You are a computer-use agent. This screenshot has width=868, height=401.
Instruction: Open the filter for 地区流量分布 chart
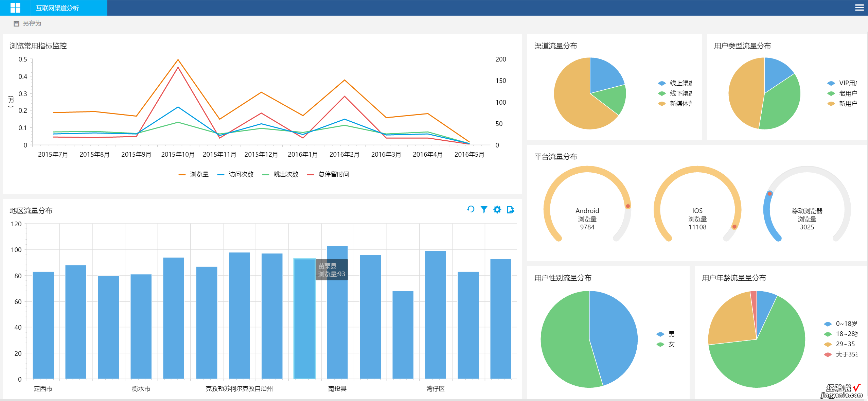(x=484, y=209)
